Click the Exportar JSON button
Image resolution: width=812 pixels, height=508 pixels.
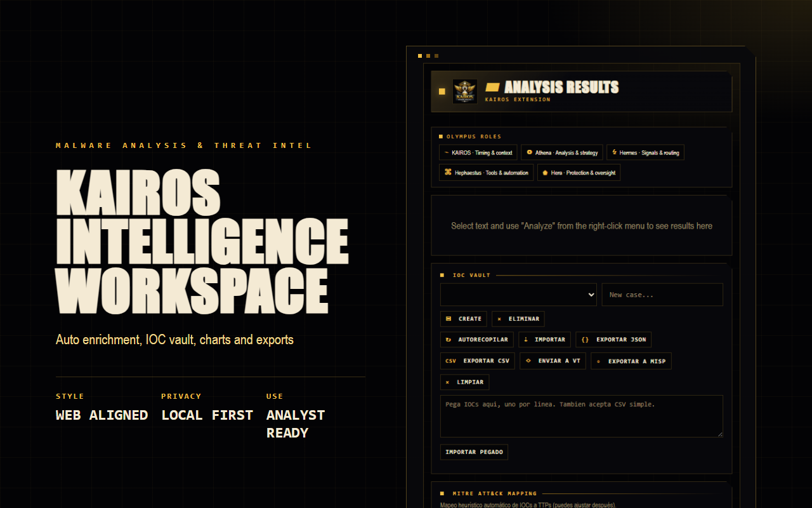pos(613,340)
